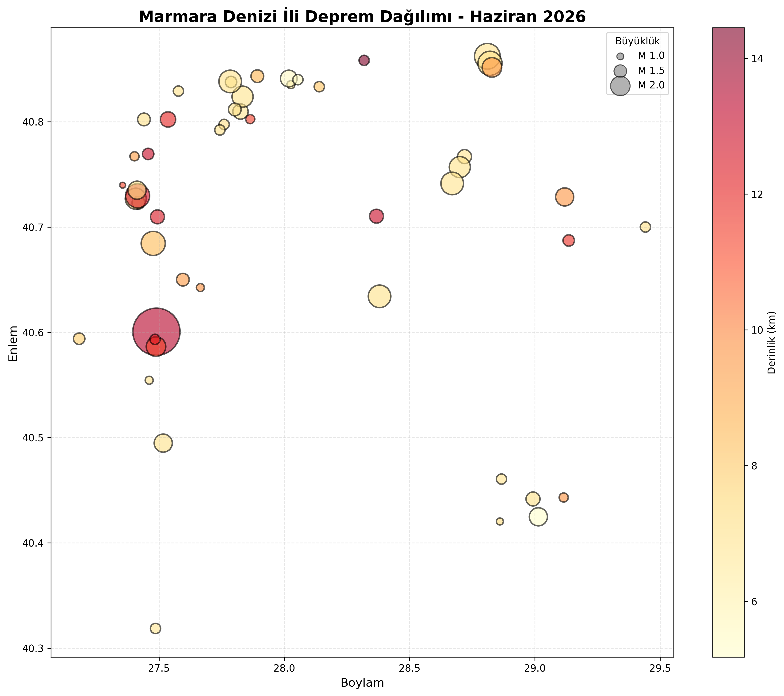Image resolution: width=784 pixels, height=696 pixels.
Task: Click the y-axis tick label 40.4
Action: pyautogui.click(x=33, y=543)
